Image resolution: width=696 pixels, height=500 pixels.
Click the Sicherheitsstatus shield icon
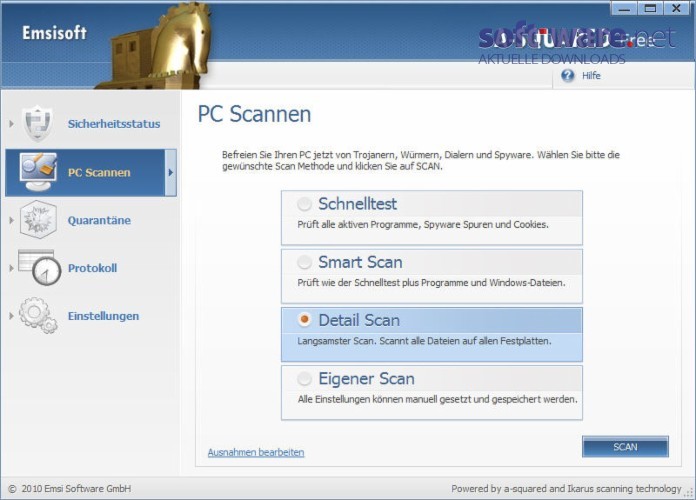[x=38, y=123]
